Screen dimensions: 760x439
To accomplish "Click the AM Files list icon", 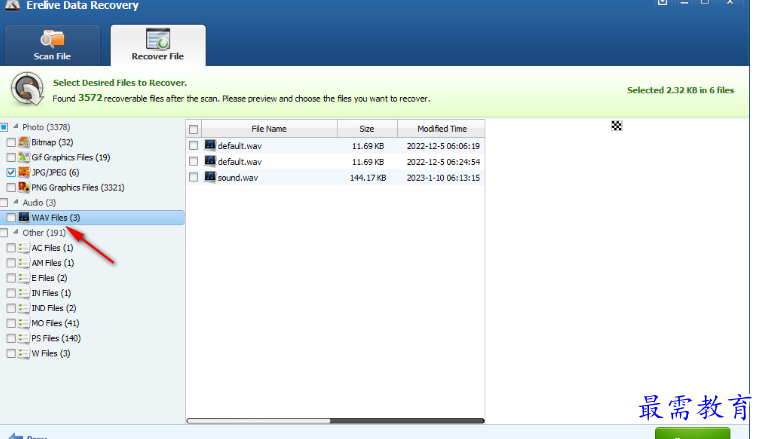I will (x=24, y=263).
